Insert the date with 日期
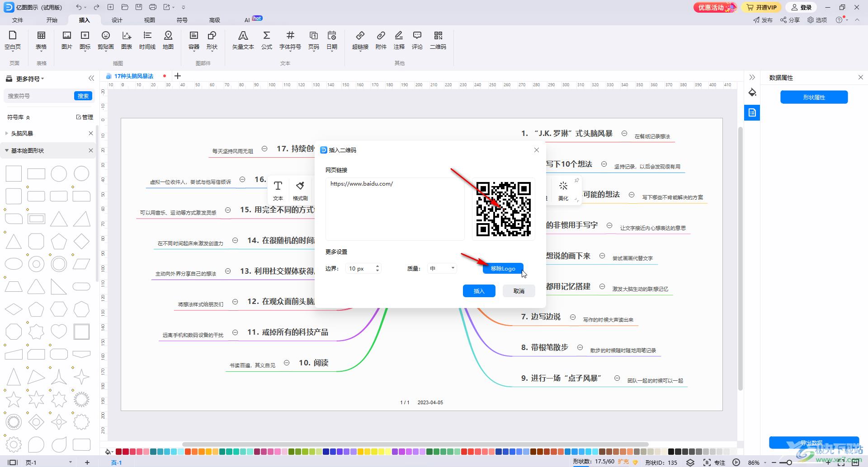 332,40
